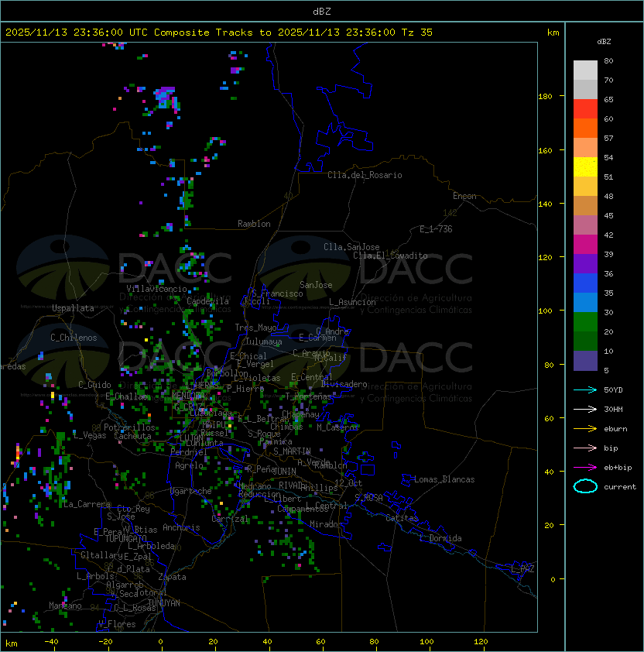644x652 pixels.
Task: Click the Capdevila map label
Action: 207,301
